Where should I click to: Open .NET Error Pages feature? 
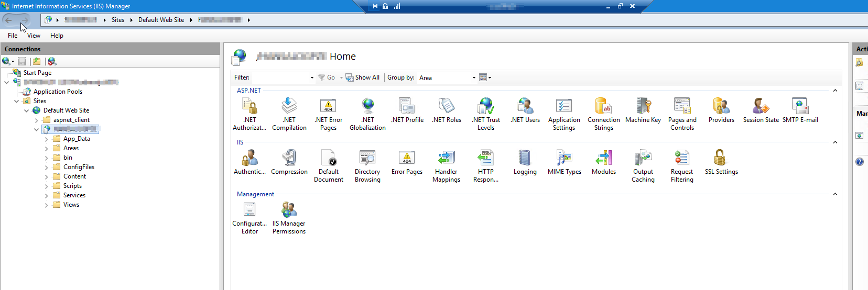[x=328, y=114]
